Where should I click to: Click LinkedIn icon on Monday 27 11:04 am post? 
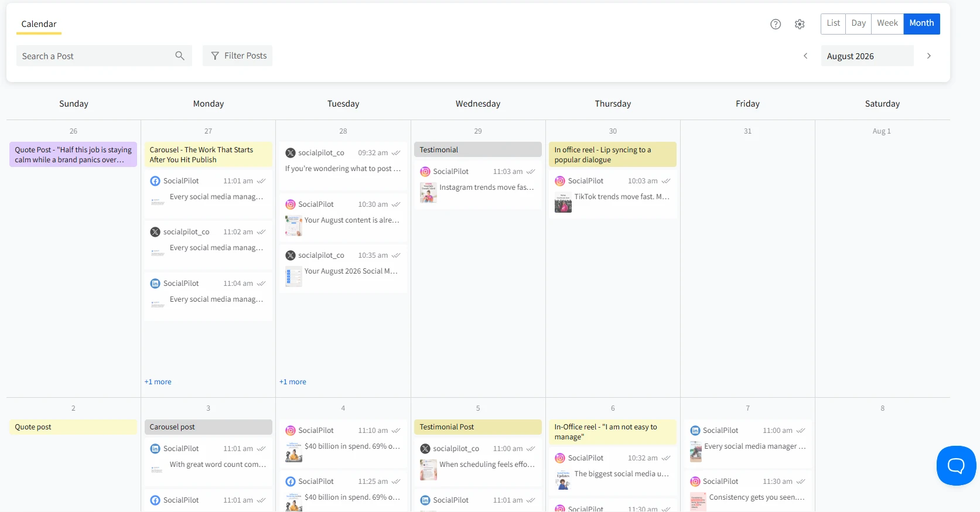(155, 284)
